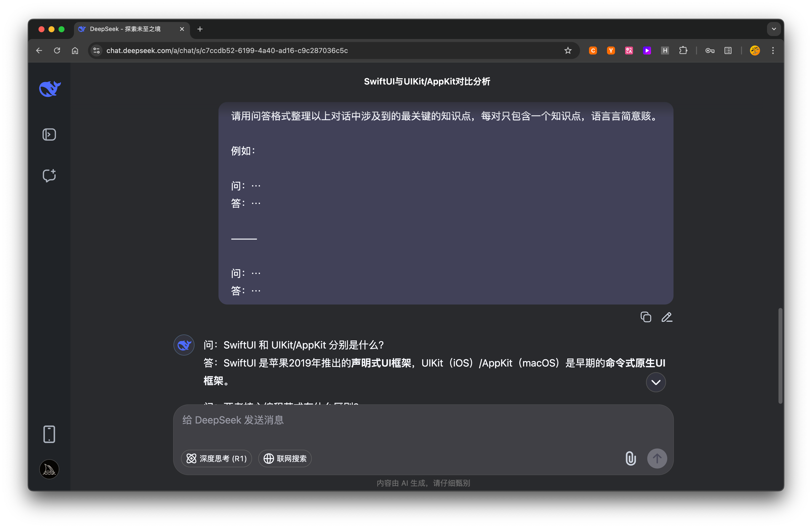Edit the user message with pencil icon
The height and width of the screenshot is (528, 812).
(x=667, y=317)
